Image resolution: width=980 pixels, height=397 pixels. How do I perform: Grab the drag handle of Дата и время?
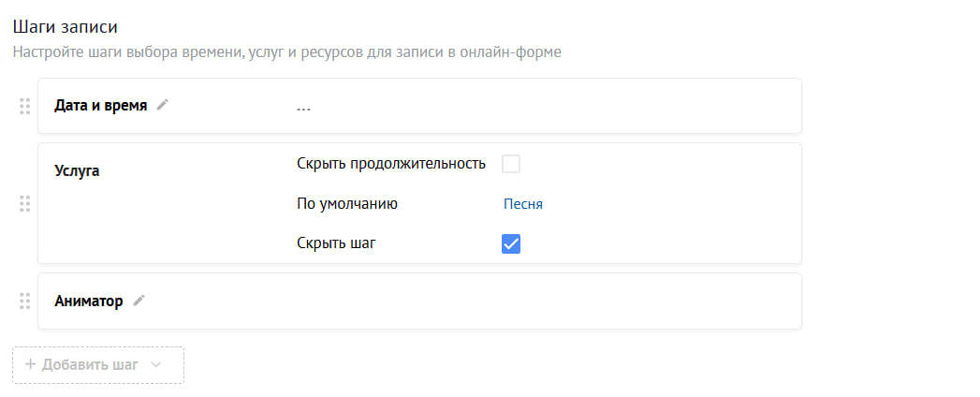(24, 107)
